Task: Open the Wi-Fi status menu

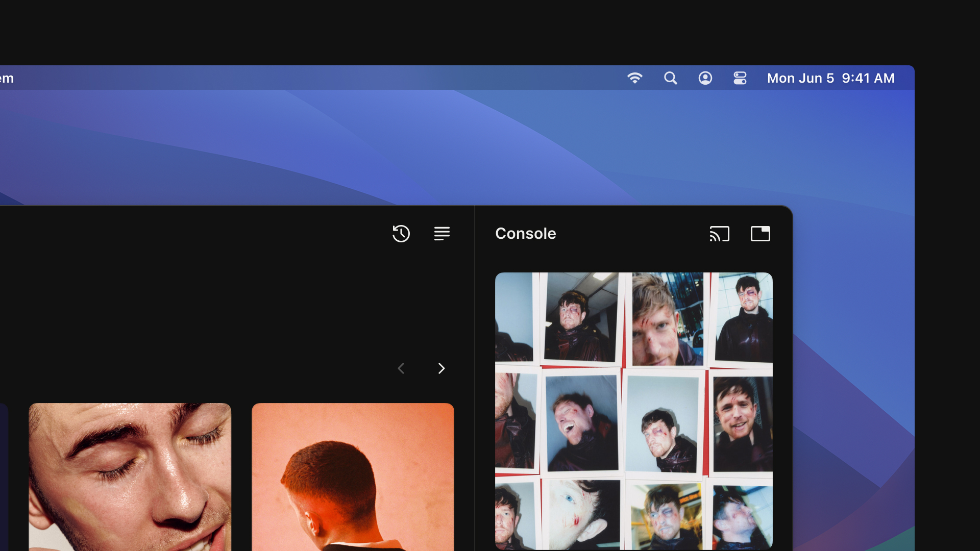Action: tap(634, 78)
